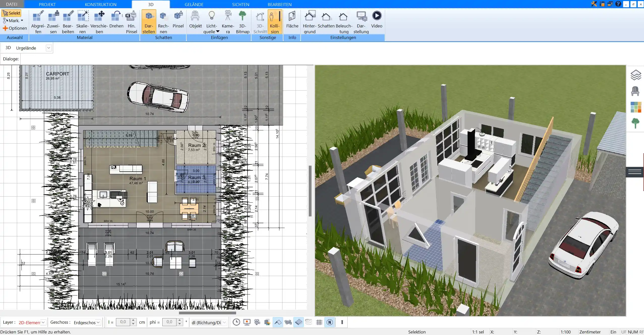Click the 1:100 scale in status bar

click(x=566, y=332)
